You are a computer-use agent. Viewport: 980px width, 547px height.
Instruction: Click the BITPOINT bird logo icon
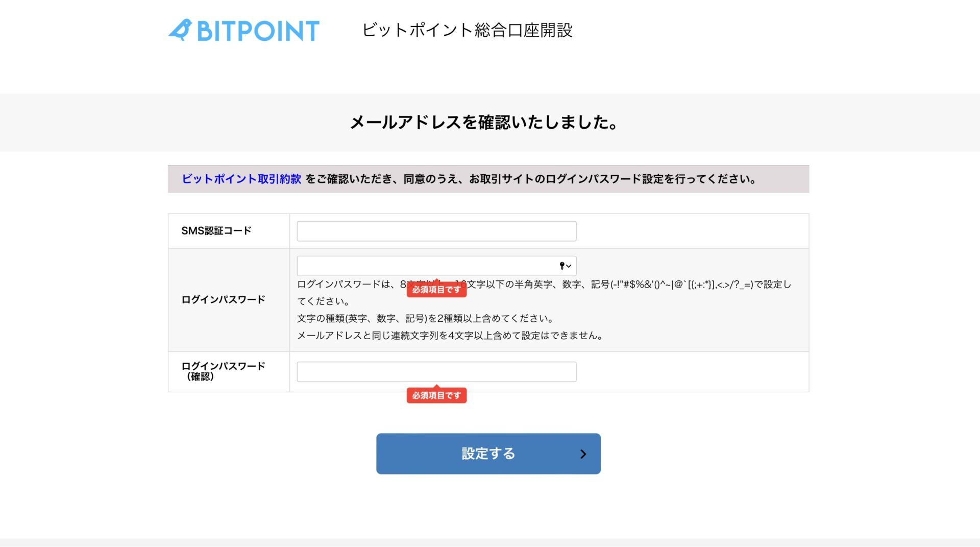tap(180, 30)
